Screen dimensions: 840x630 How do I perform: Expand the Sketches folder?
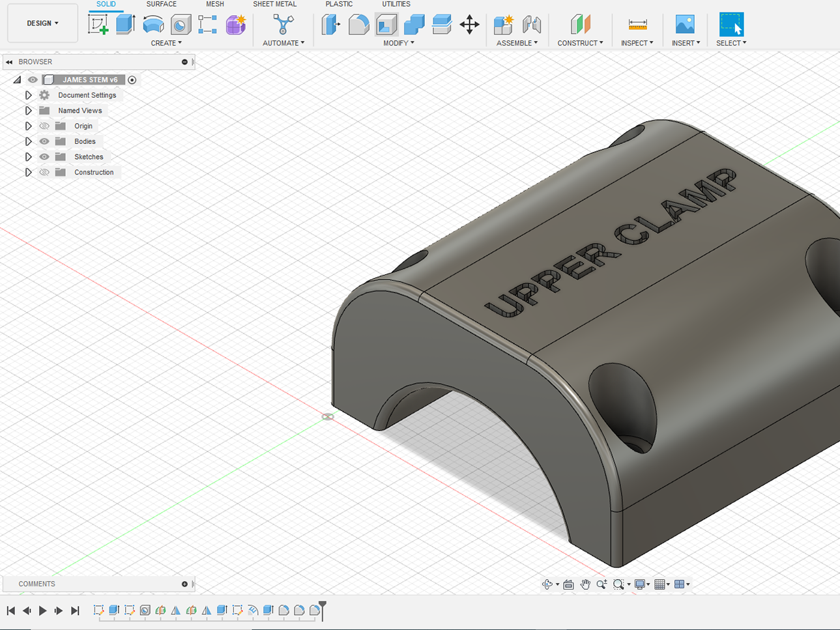[28, 157]
